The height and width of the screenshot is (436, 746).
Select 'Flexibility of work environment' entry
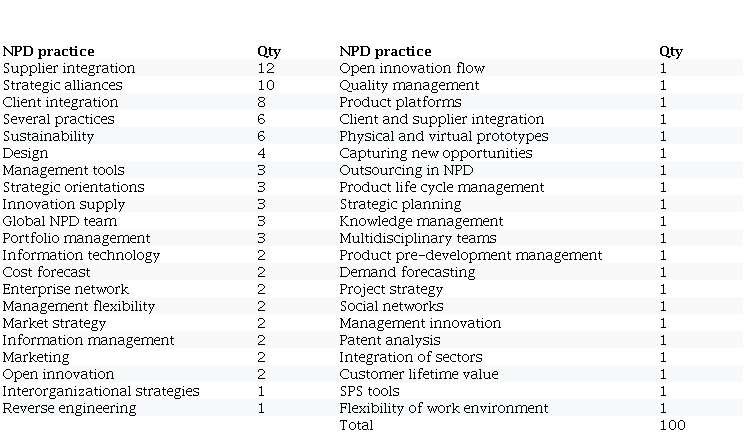coord(444,408)
